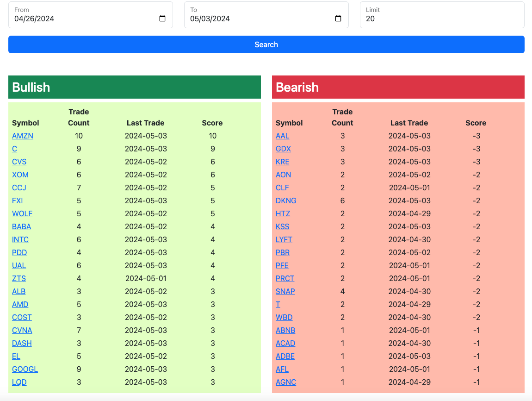This screenshot has height=401, width=532.
Task: Open the AAL bearish symbol link
Action: tap(282, 136)
